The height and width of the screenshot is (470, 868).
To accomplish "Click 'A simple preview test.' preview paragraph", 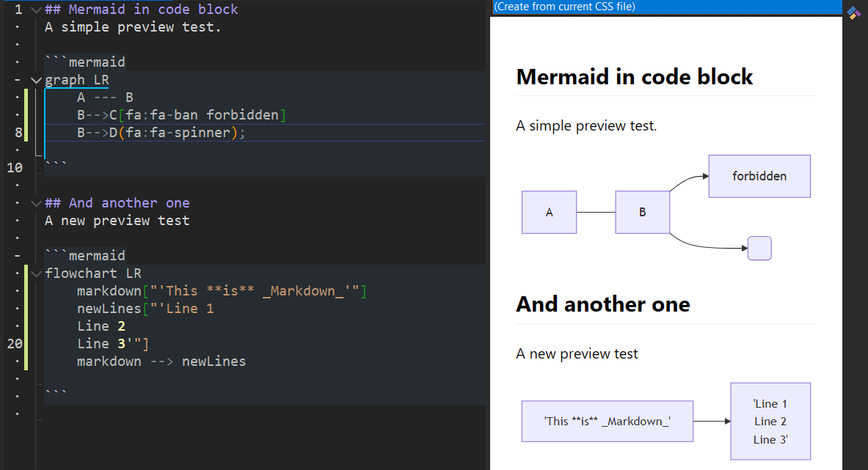I will [x=586, y=126].
